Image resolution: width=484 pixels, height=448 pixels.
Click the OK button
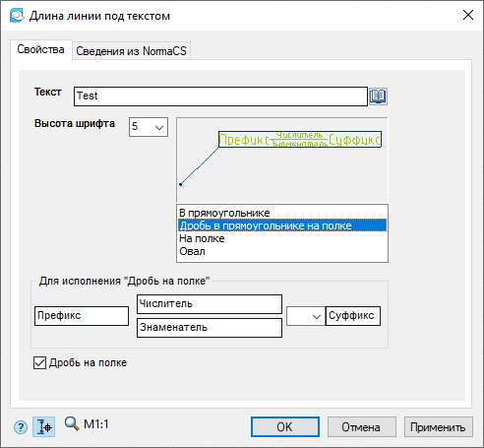pos(285,427)
